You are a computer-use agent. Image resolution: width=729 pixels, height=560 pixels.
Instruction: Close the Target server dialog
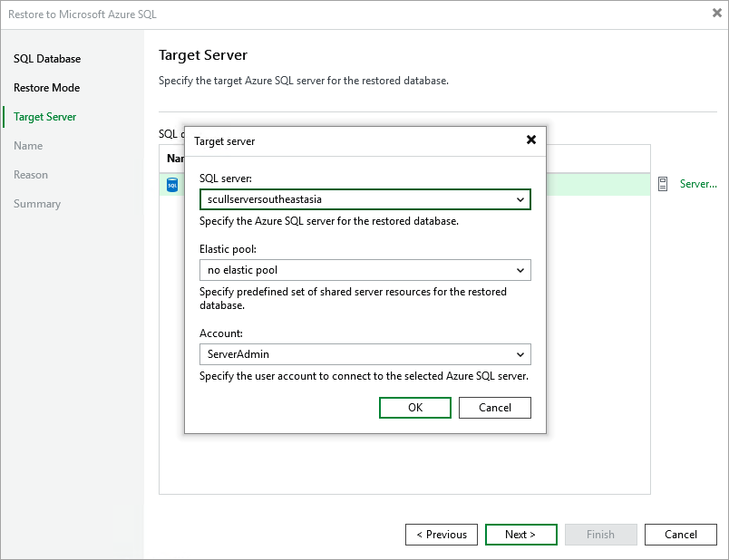[531, 140]
